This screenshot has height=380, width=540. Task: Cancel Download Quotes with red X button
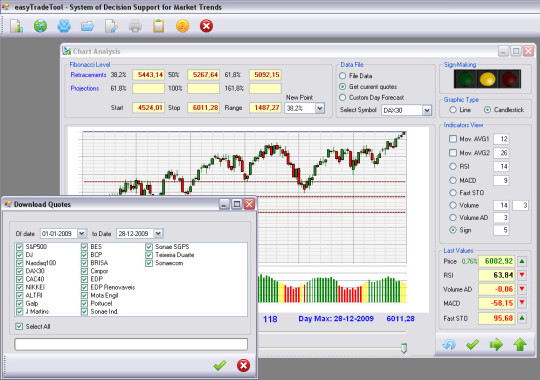pyautogui.click(x=243, y=366)
